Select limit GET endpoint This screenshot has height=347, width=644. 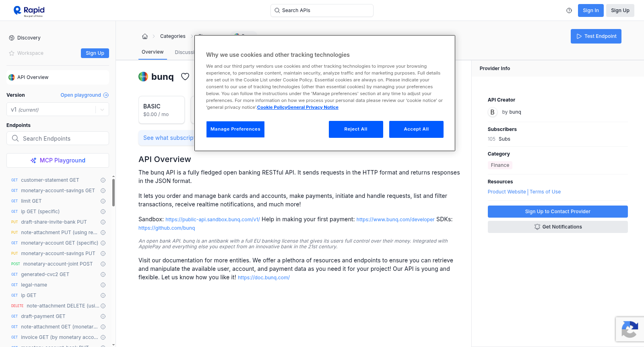[x=31, y=201]
